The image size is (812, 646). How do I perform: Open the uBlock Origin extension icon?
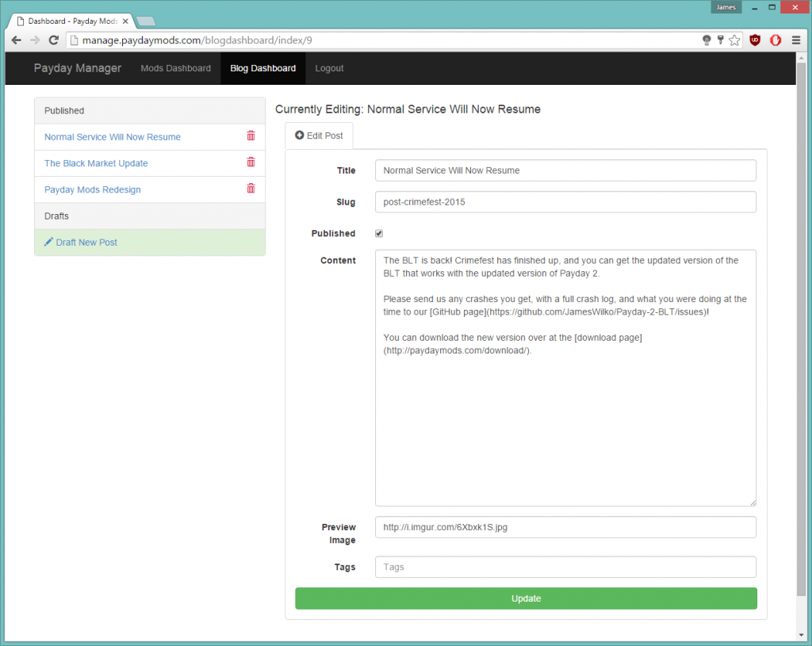tap(755, 40)
